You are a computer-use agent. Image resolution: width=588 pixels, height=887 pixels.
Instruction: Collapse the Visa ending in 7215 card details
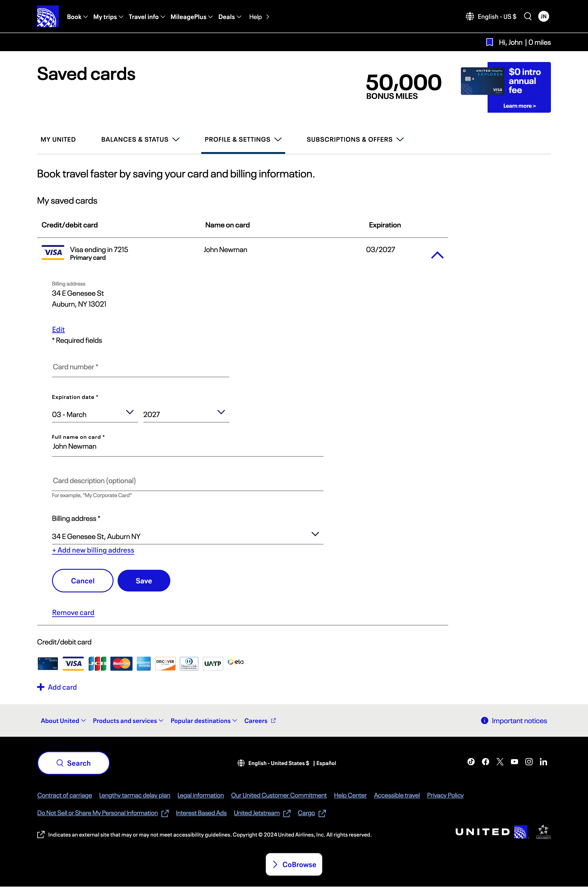tap(438, 254)
